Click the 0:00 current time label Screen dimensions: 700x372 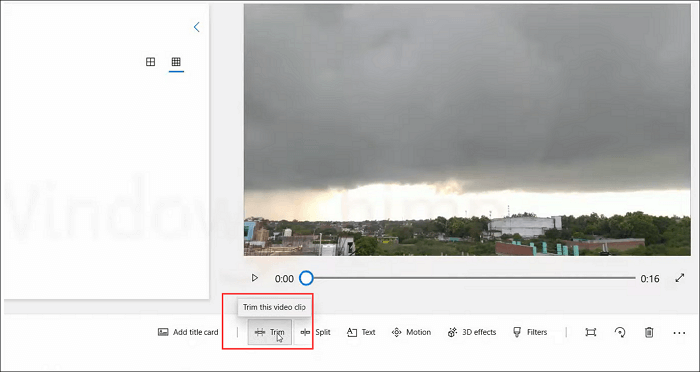pyautogui.click(x=284, y=279)
